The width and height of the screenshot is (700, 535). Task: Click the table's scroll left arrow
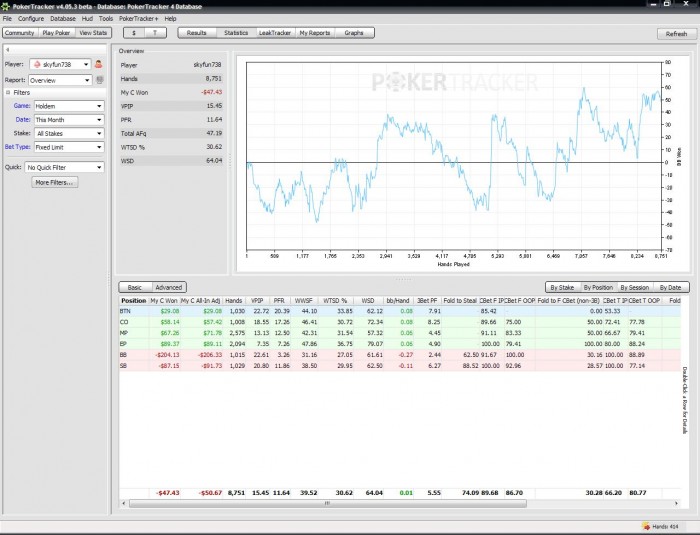coord(124,503)
